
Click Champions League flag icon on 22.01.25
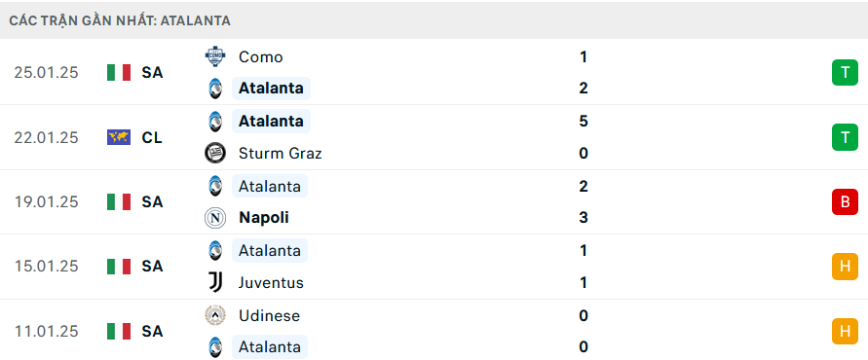[119, 137]
